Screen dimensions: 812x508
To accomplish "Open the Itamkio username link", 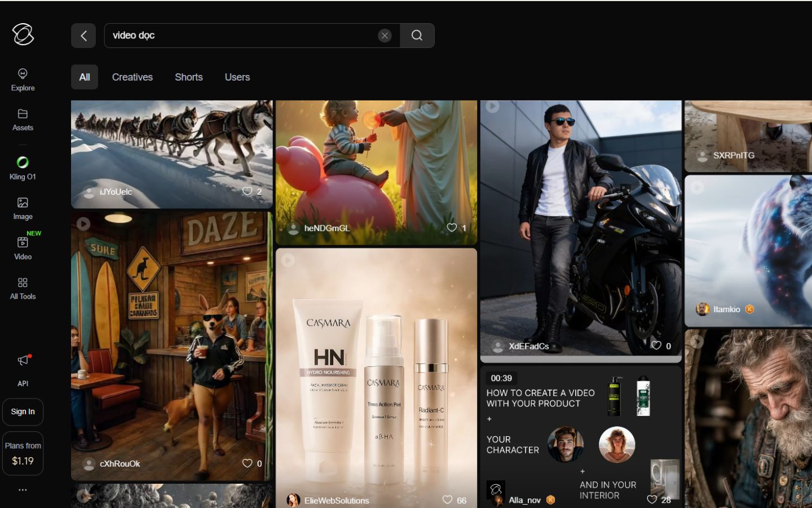I will 727,309.
